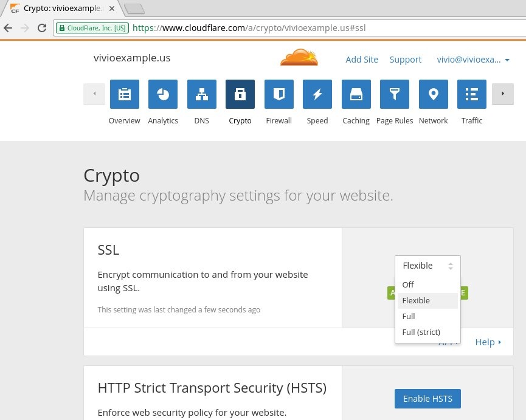Open the Speed lightning bolt icon
526x420 pixels.
tap(317, 94)
